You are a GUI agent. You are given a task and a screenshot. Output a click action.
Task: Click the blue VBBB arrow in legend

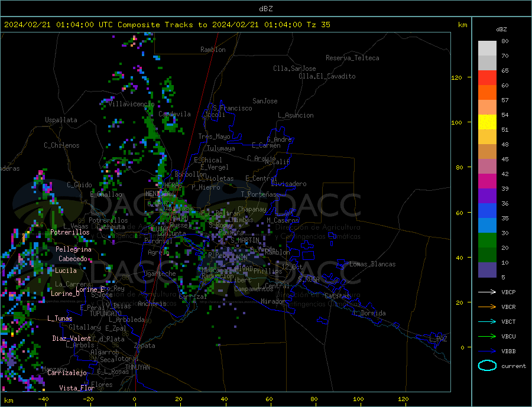pyautogui.click(x=488, y=351)
